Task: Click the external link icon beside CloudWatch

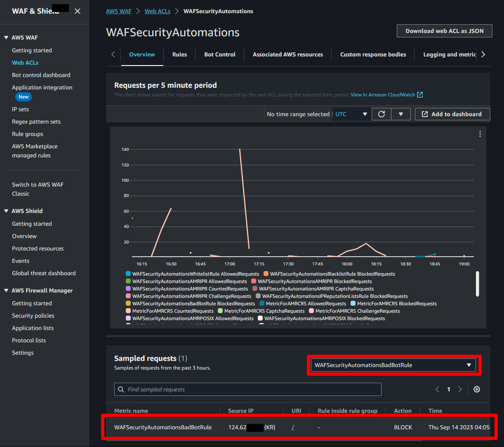Action: pos(420,95)
